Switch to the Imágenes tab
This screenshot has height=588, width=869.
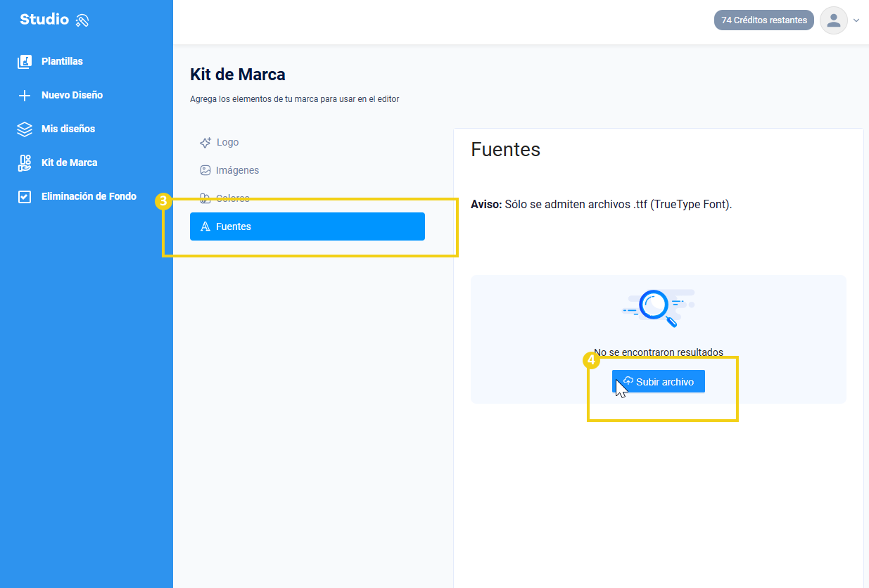pyautogui.click(x=307, y=170)
